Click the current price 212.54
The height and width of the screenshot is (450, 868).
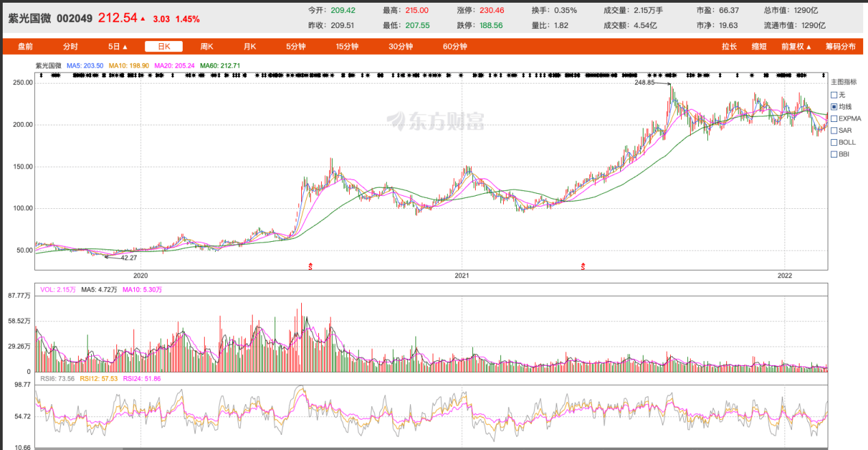click(x=118, y=18)
